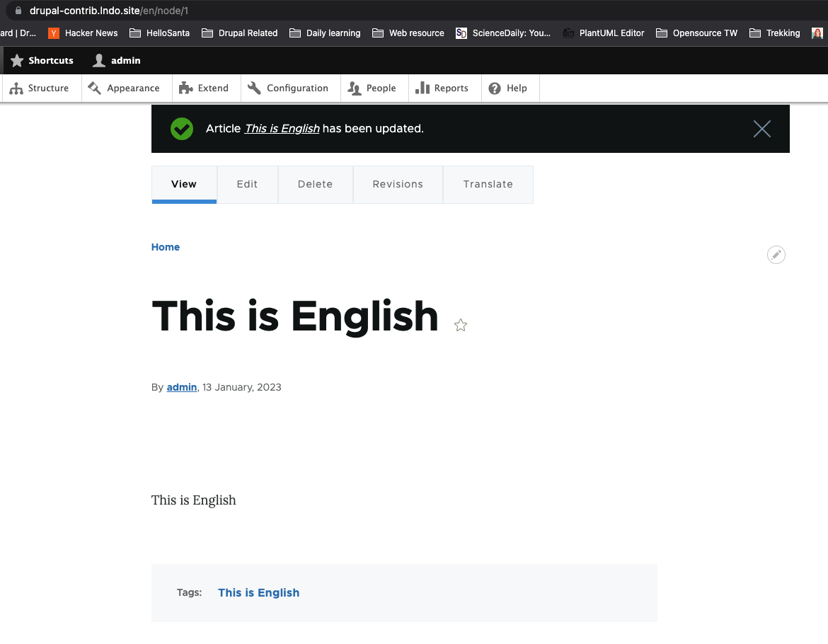
Task: Switch to the Edit tab
Action: (247, 184)
